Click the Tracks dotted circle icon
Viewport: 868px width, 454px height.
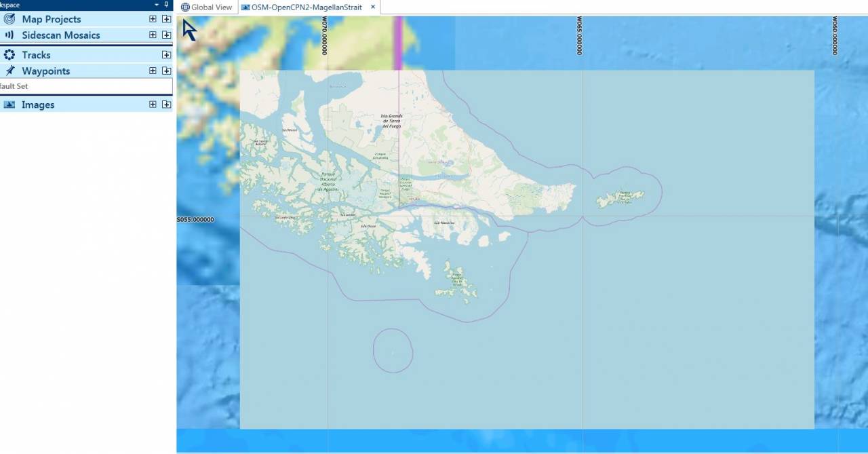coord(9,55)
